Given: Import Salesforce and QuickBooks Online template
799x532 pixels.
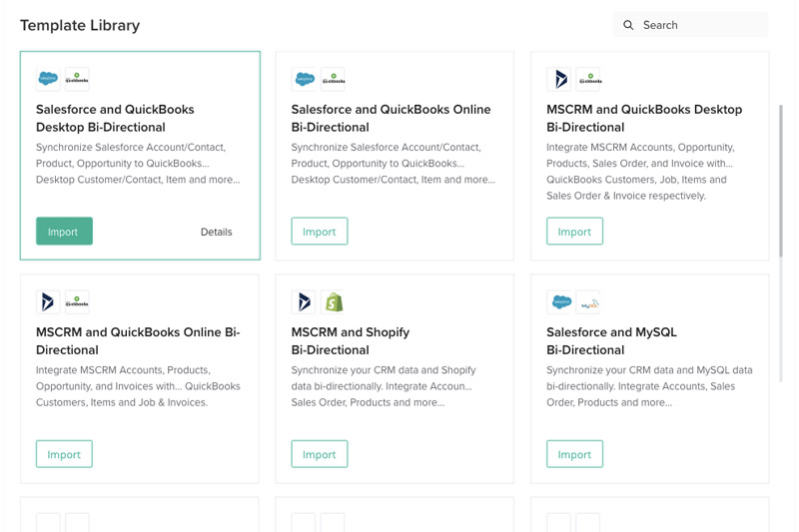Looking at the screenshot, I should [x=320, y=232].
